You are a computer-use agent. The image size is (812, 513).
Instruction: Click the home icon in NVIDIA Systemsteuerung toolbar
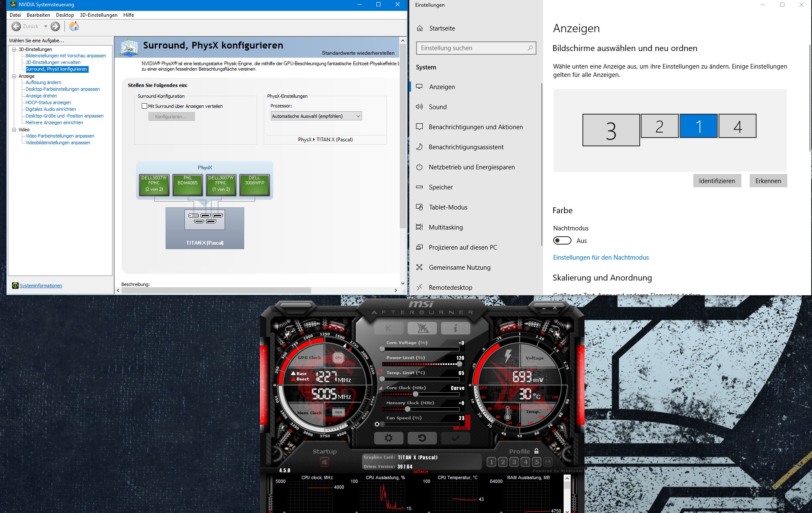[x=74, y=26]
